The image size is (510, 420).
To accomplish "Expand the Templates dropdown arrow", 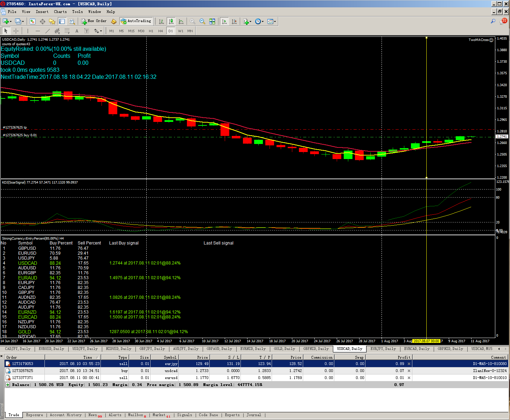I will point(275,22).
